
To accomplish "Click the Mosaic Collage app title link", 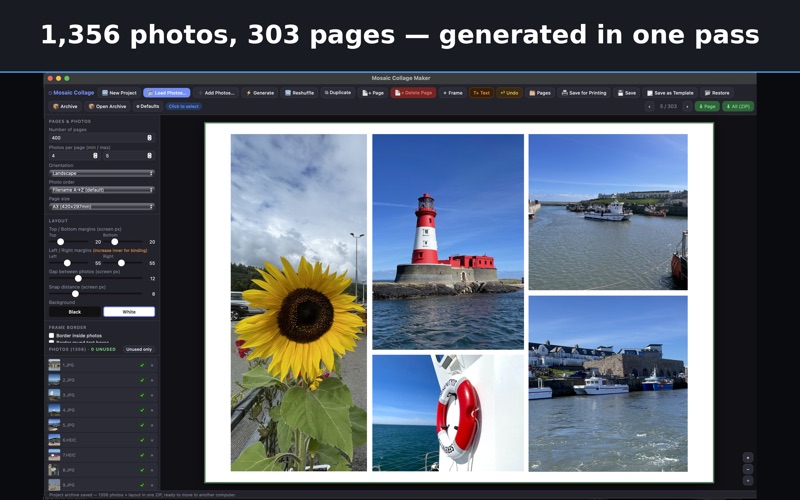I will (x=71, y=93).
